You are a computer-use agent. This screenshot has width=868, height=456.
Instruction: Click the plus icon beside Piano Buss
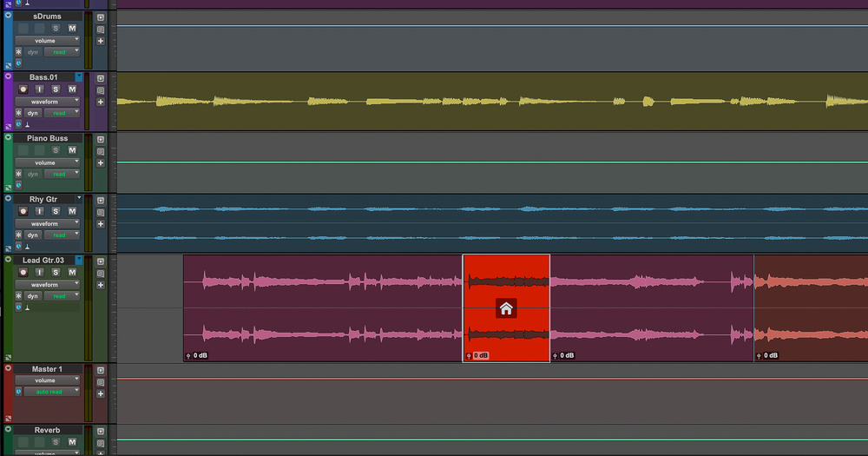pos(101,162)
